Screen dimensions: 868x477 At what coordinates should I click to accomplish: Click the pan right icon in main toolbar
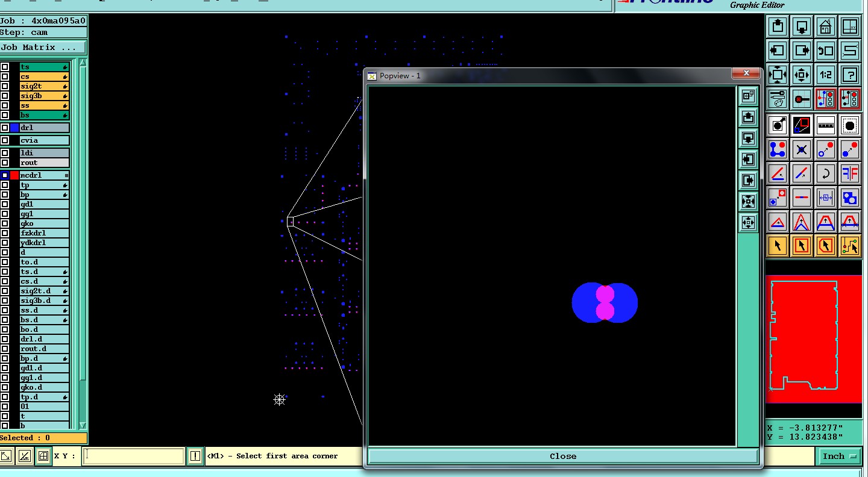802,51
